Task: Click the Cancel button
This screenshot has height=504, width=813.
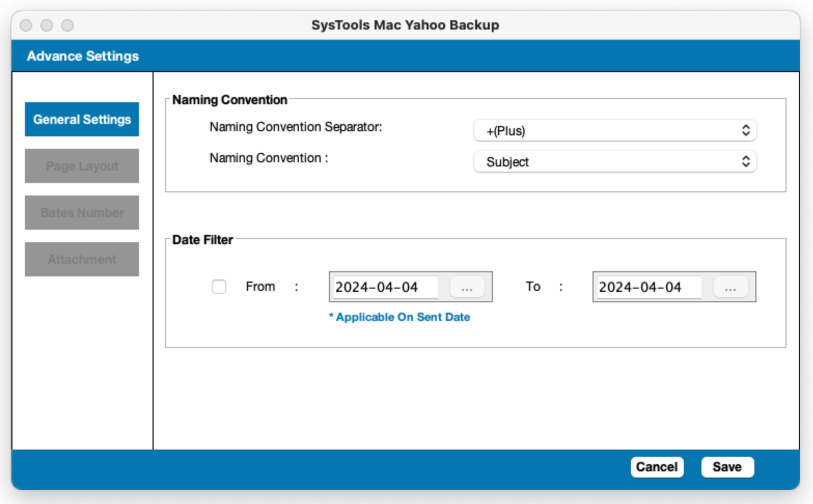Action: coord(657,467)
